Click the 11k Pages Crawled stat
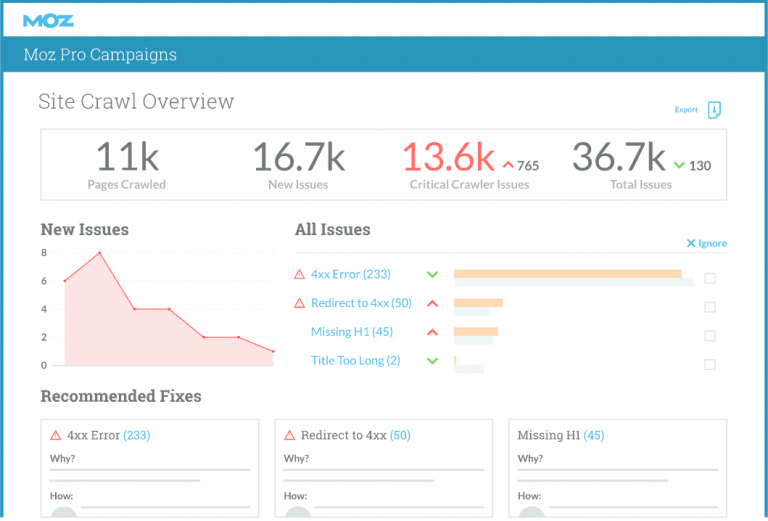This screenshot has width=768, height=521. (127, 166)
